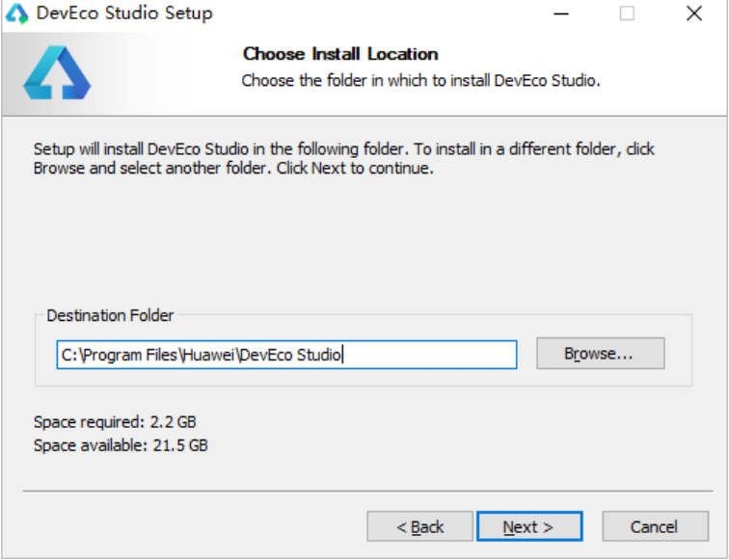Viewport: 729px width, 560px height.
Task: Click the 'DevEco Studio Setup' window title text
Action: point(124,13)
